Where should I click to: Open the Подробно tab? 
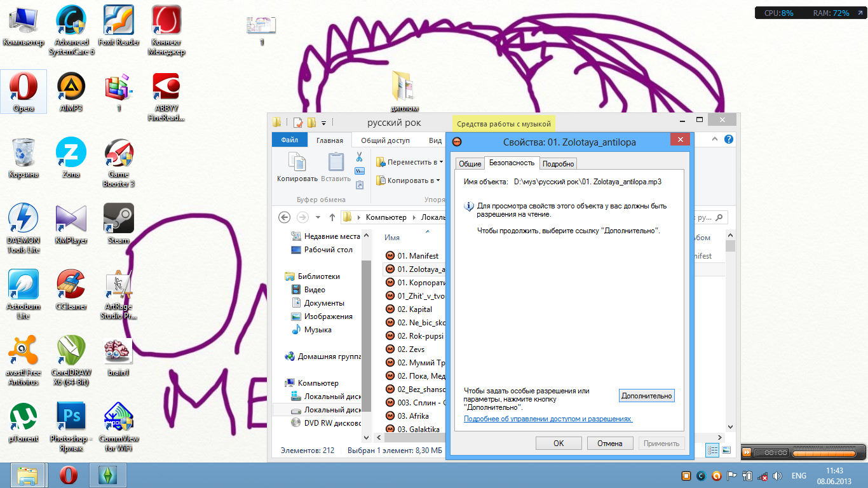(559, 164)
